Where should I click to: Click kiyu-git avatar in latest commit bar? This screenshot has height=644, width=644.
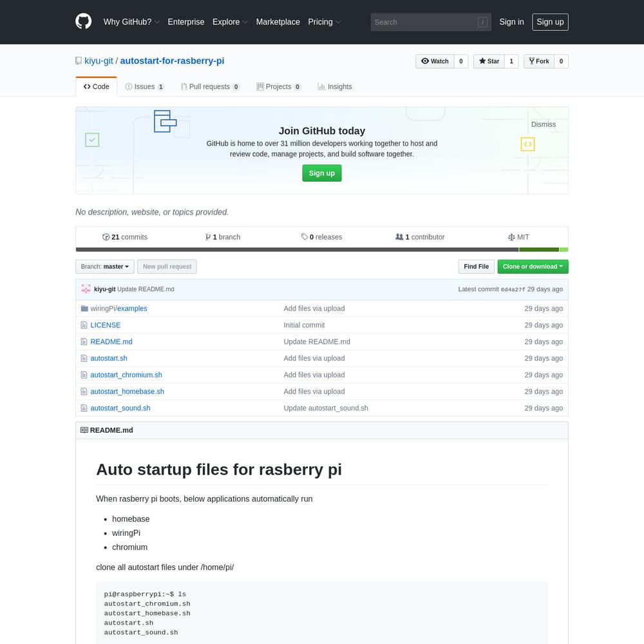click(x=86, y=289)
